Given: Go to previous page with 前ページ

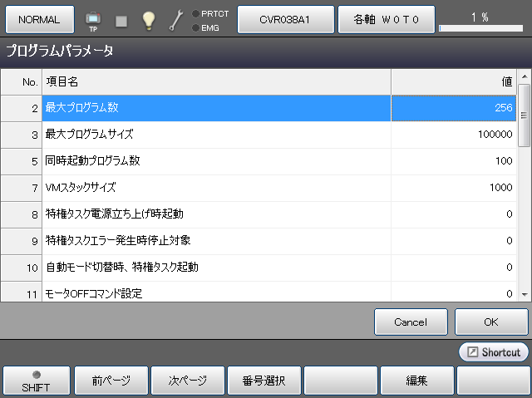Looking at the screenshot, I should tap(111, 381).
